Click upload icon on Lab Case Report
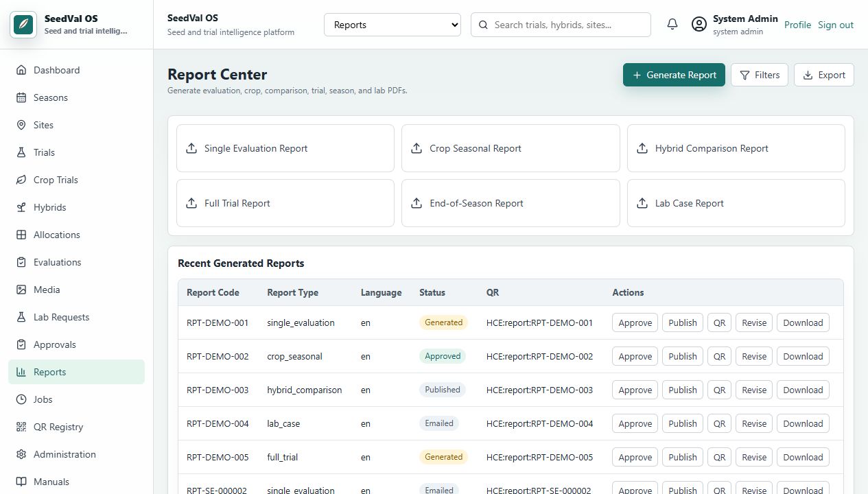 pos(642,203)
